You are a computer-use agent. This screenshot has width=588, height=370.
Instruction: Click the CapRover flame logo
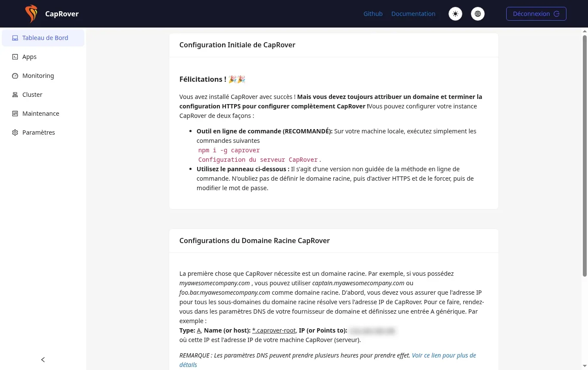pyautogui.click(x=31, y=14)
